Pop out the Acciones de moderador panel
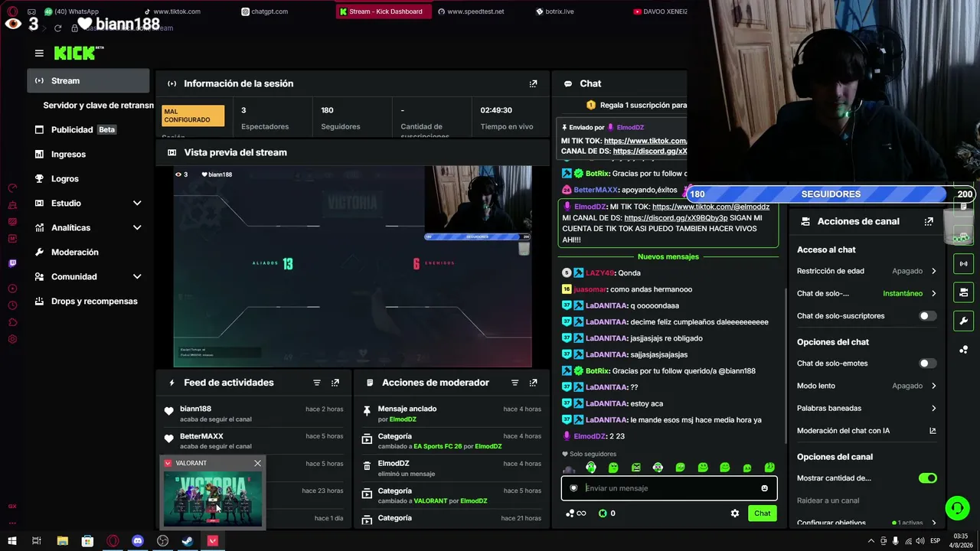 (533, 383)
